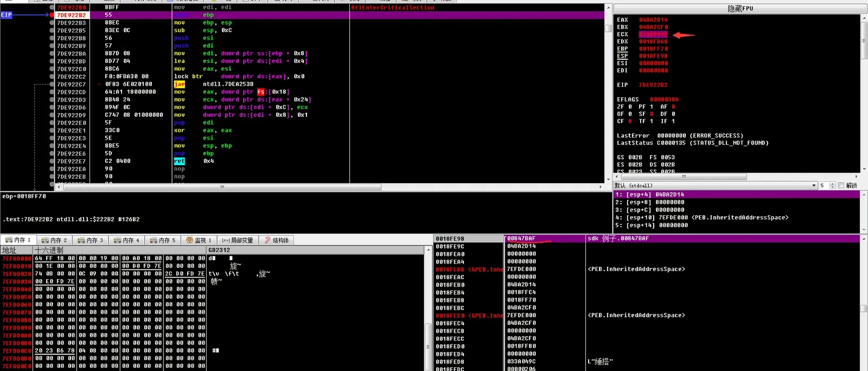868x371 pixels.
Task: Select the EBX register value 04BA2CF0
Action: tap(653, 27)
